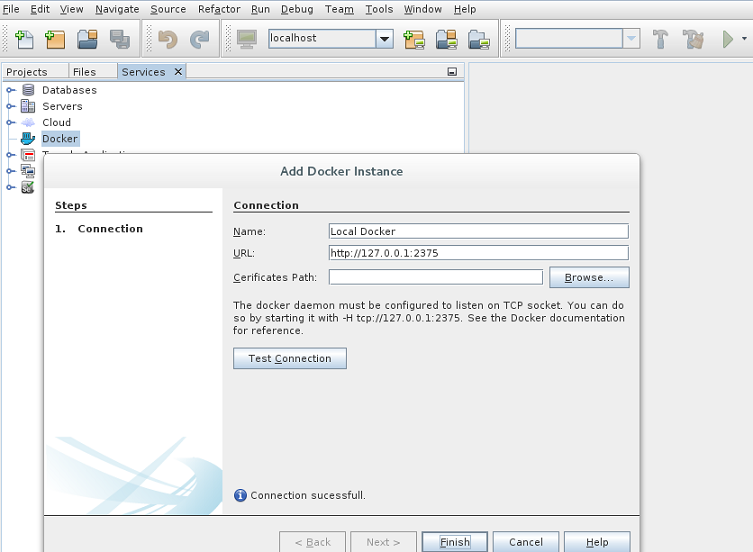Click the Selenium server tree icon
Viewport: 753px width, 552px height.
[28, 187]
